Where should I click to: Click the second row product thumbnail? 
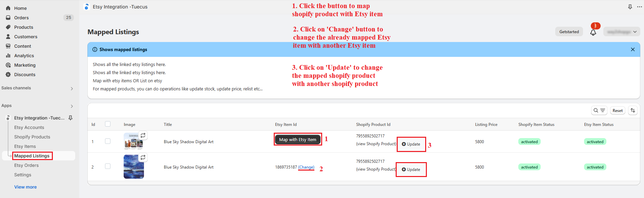133,167
